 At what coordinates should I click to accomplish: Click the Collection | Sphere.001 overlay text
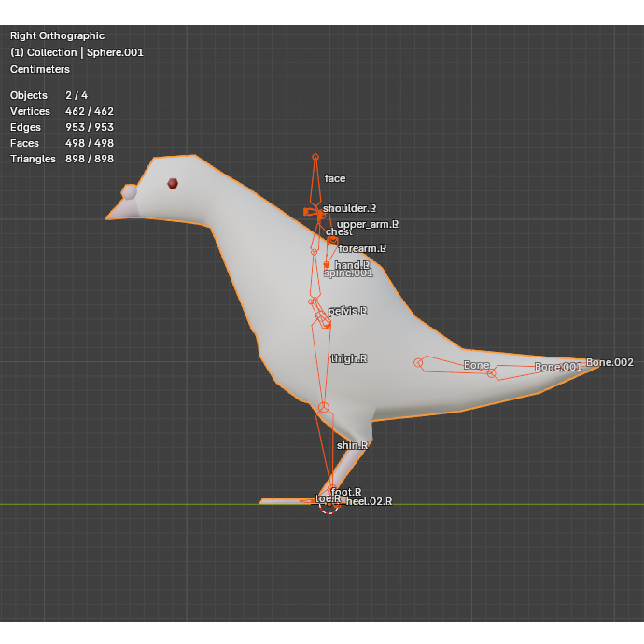(x=77, y=52)
